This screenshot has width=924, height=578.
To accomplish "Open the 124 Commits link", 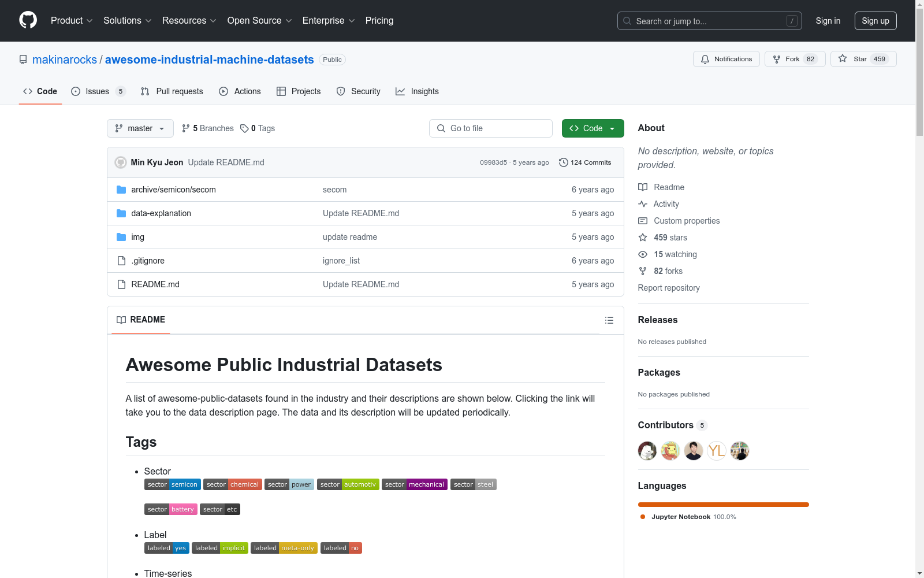I will click(x=585, y=162).
